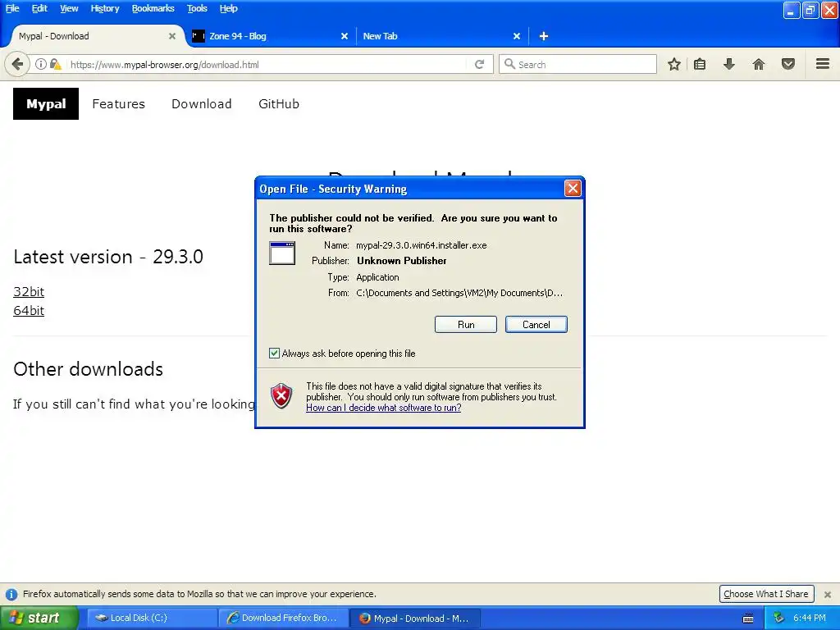Open the network tray icon near the clock
Screen dimensions: 840x630
click(779, 619)
